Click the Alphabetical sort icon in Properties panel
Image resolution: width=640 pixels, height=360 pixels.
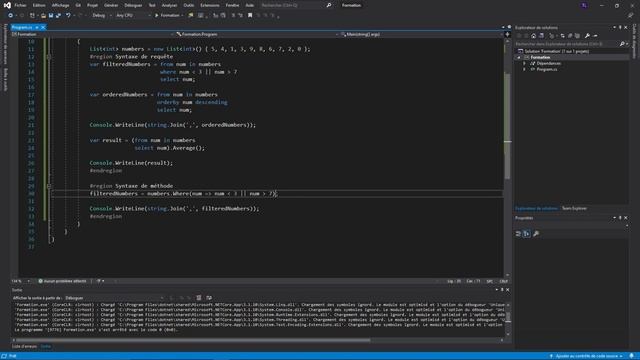527,234
